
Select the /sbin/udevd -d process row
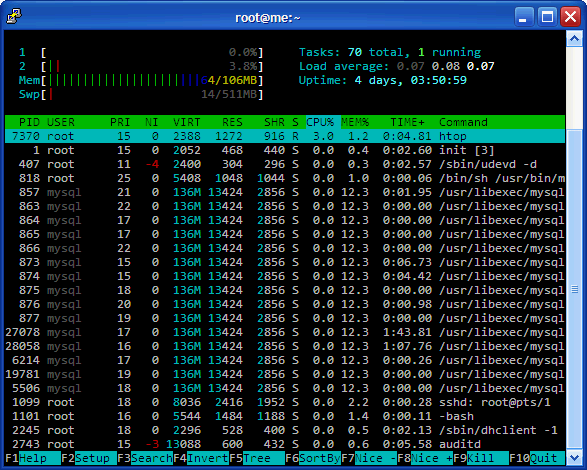coord(285,164)
